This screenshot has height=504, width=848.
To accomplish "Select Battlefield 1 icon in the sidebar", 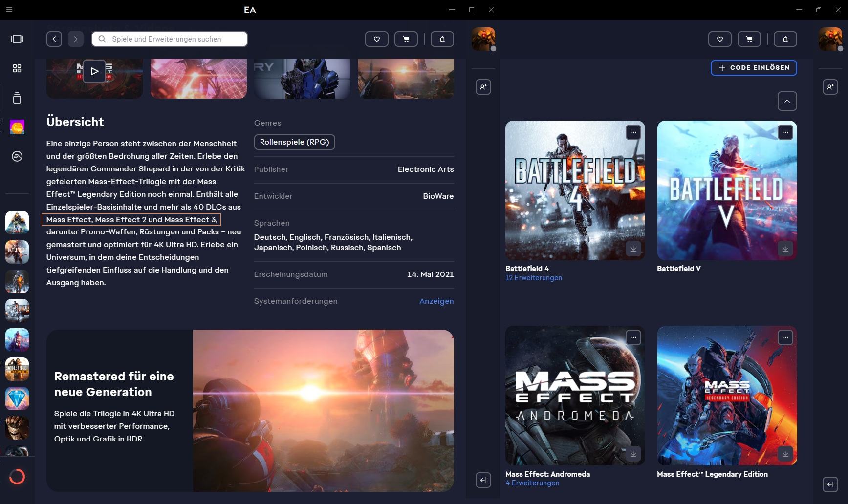I will point(17,252).
